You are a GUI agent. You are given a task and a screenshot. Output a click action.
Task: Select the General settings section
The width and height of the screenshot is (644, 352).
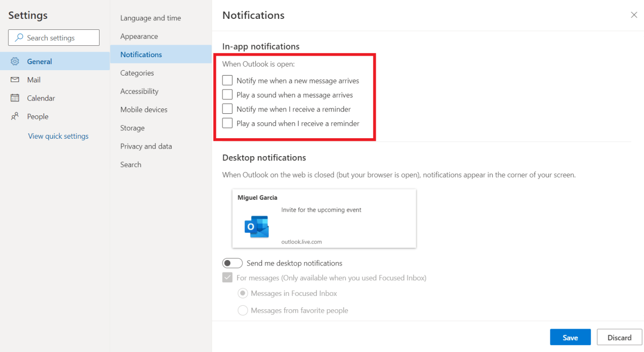pyautogui.click(x=55, y=62)
